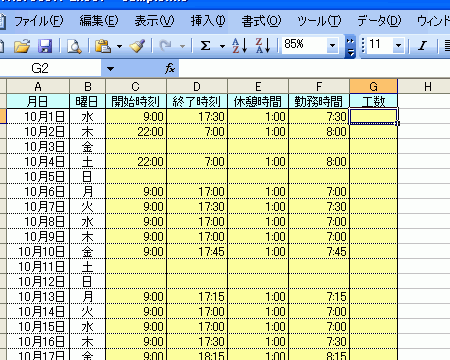Screen dimensions: 450x360
Task: Activate the Format Painter brush
Action: pos(137,46)
